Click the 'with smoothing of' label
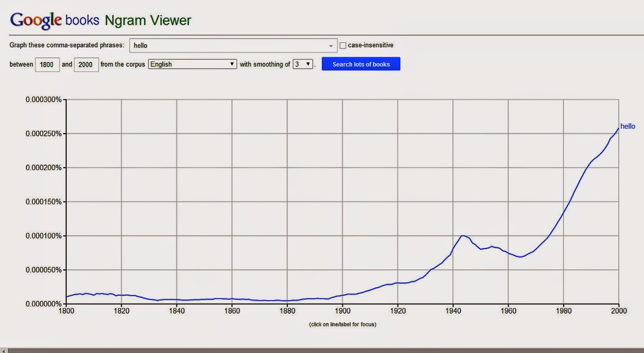Image resolution: width=644 pixels, height=353 pixels. [265, 64]
